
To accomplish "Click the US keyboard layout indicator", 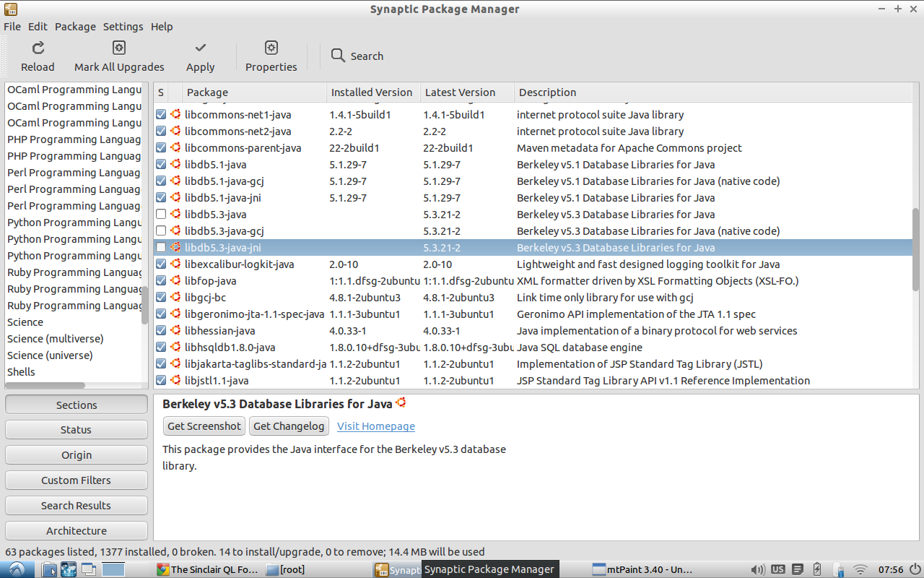I will pos(777,569).
